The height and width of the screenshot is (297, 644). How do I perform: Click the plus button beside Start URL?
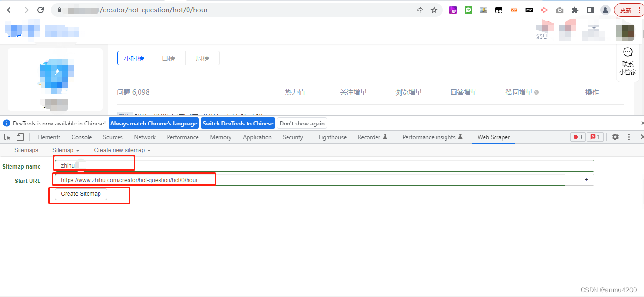pos(586,180)
